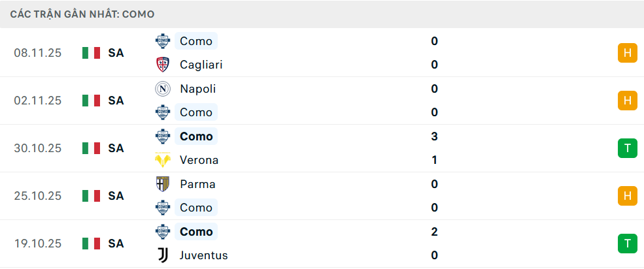Click Como crest in the Cagliari match

[162, 41]
